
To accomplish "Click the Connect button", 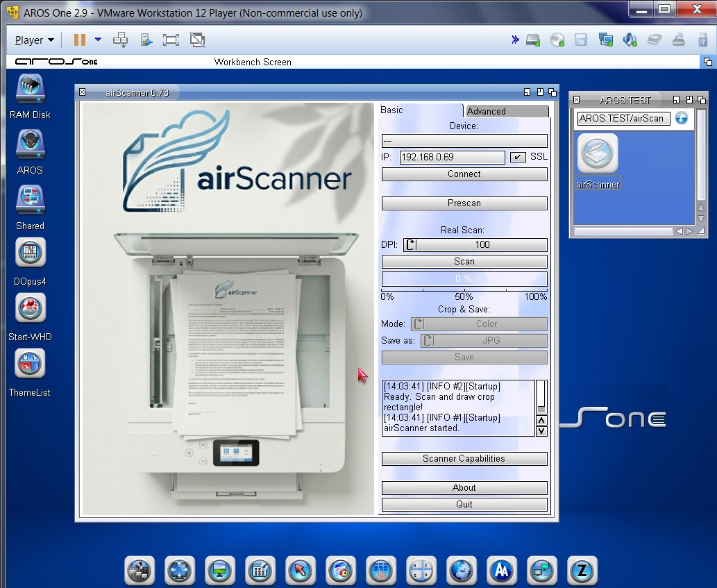I will tap(464, 174).
